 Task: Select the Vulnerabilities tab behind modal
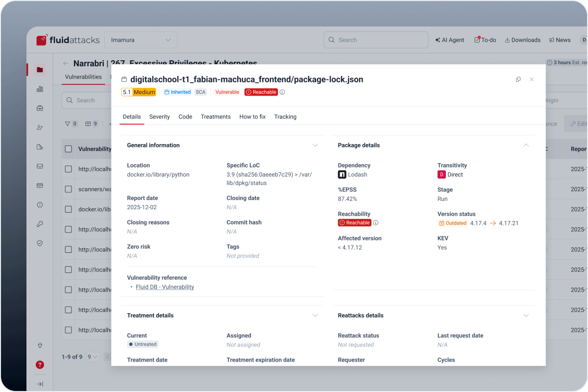click(83, 77)
